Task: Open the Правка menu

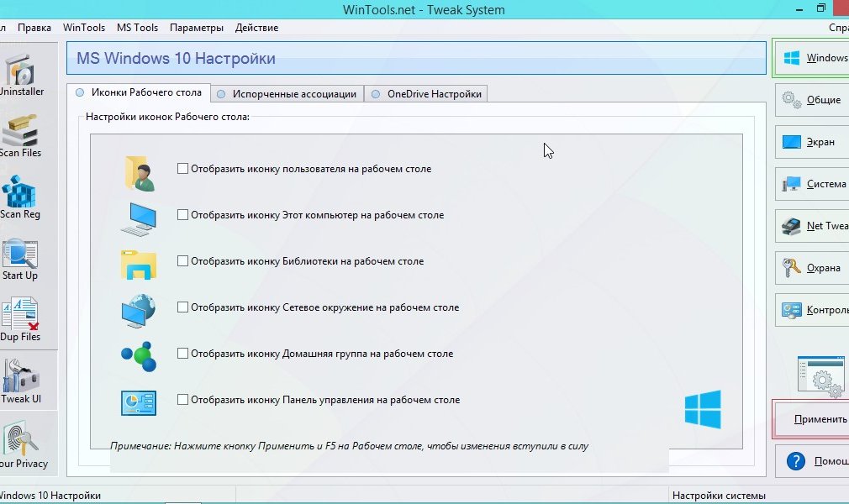Action: click(x=34, y=28)
